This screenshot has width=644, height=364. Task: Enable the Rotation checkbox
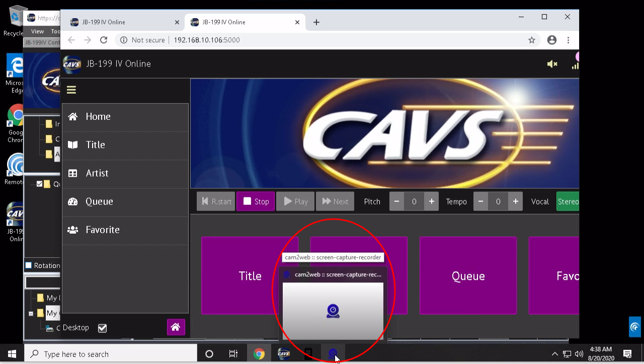(29, 265)
